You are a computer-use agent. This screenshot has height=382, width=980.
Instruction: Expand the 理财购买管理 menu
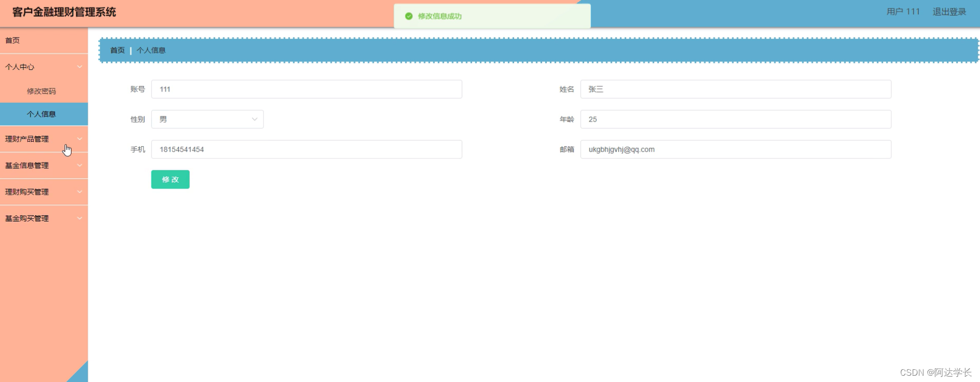(x=44, y=192)
